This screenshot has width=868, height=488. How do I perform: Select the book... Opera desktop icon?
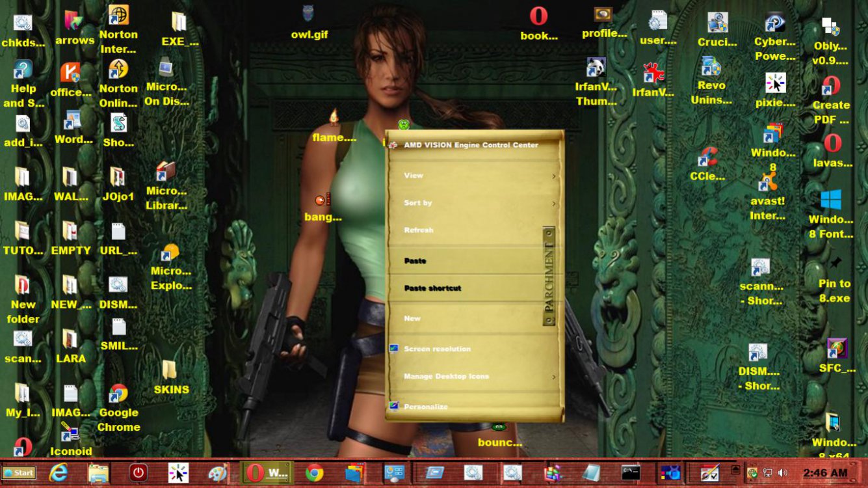[538, 24]
